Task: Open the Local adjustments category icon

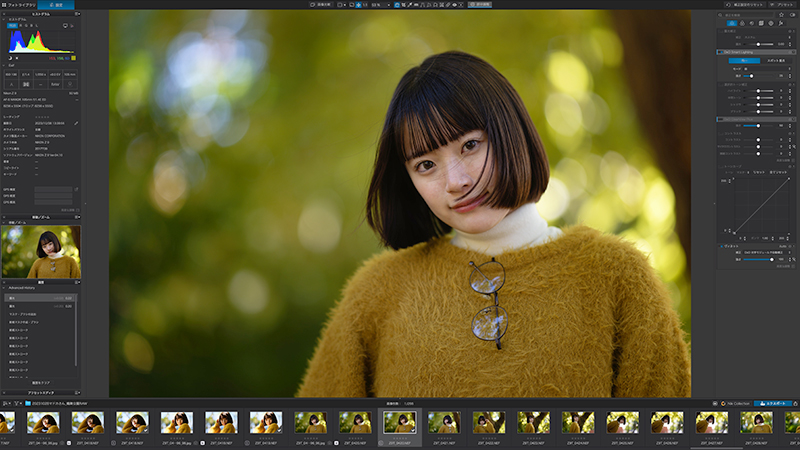Action: pos(771,23)
